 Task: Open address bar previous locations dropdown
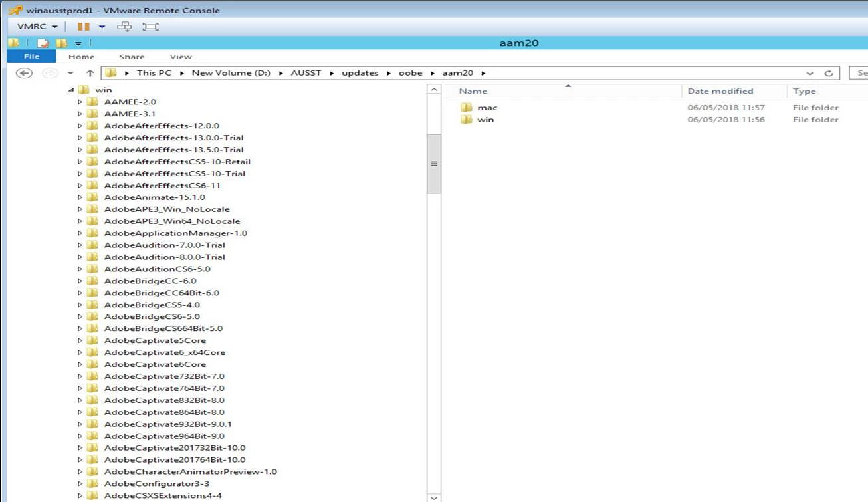[x=810, y=73]
